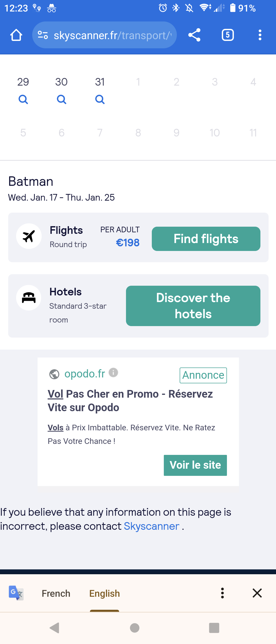Tap the browser home icon
Screen dimensions: 276x644
(x=16, y=35)
